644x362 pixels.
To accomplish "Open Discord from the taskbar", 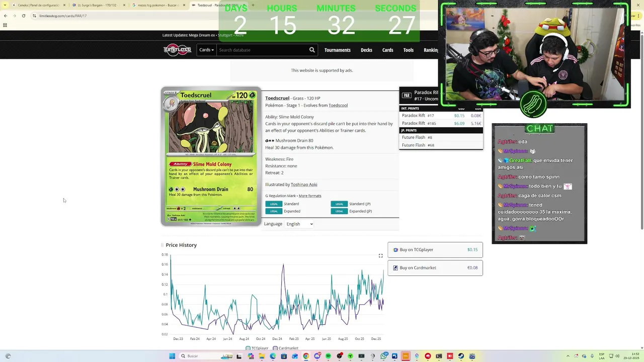I will coord(317,356).
